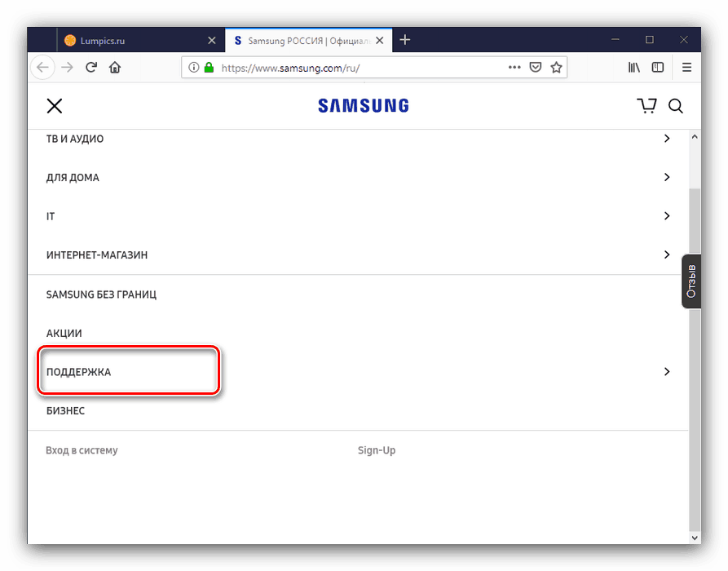The height and width of the screenshot is (571, 728).
Task: Click the Samsung logo
Action: pos(364,105)
